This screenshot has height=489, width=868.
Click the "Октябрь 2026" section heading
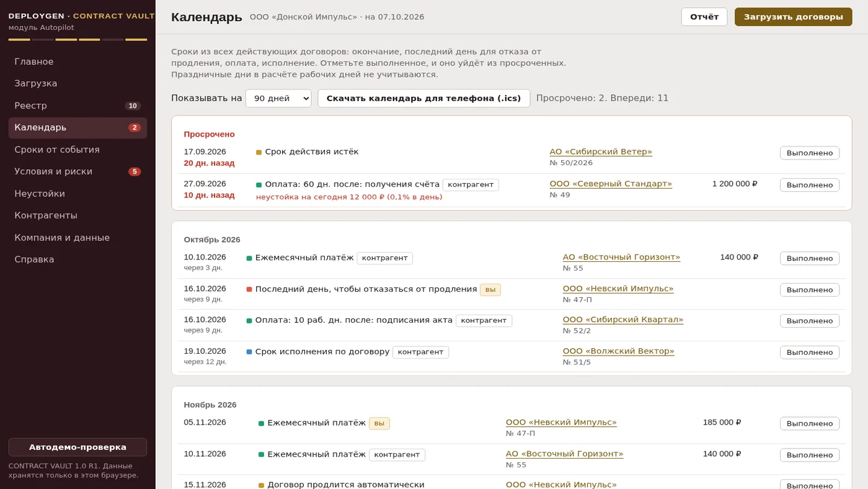pyautogui.click(x=212, y=240)
